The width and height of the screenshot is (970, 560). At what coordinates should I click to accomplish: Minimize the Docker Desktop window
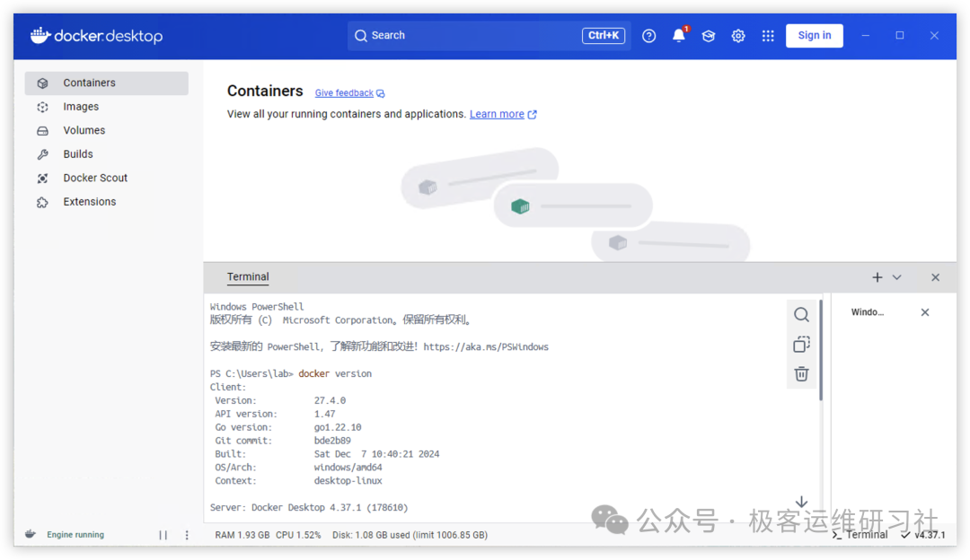(866, 36)
